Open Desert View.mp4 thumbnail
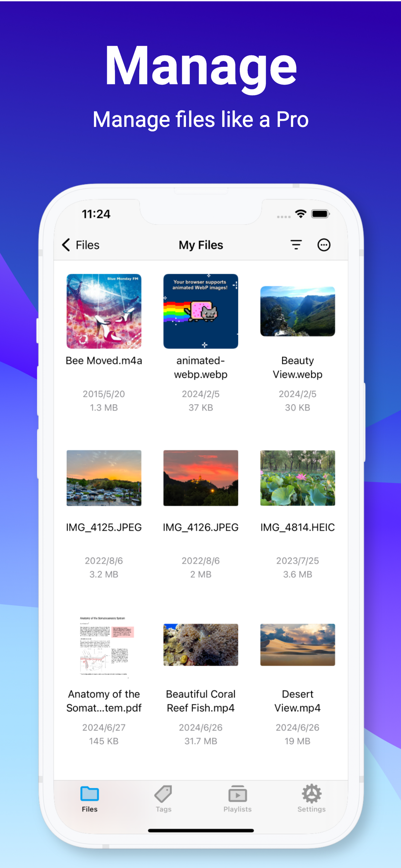 pos(298,645)
